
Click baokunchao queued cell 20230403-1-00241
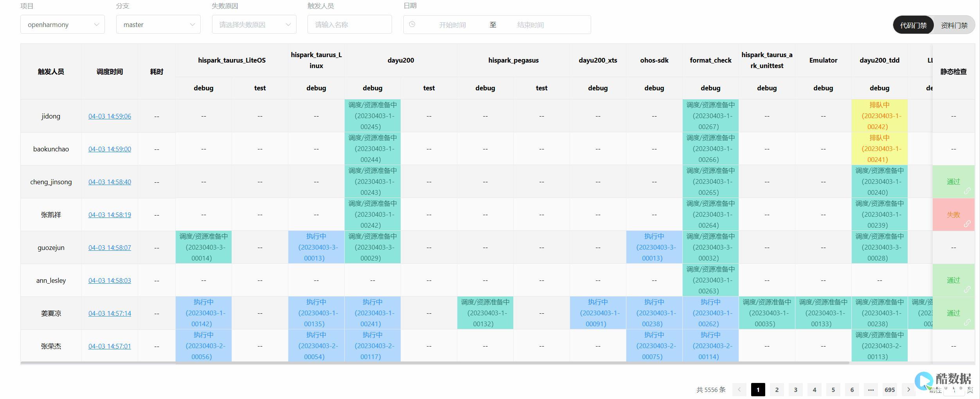coord(879,149)
